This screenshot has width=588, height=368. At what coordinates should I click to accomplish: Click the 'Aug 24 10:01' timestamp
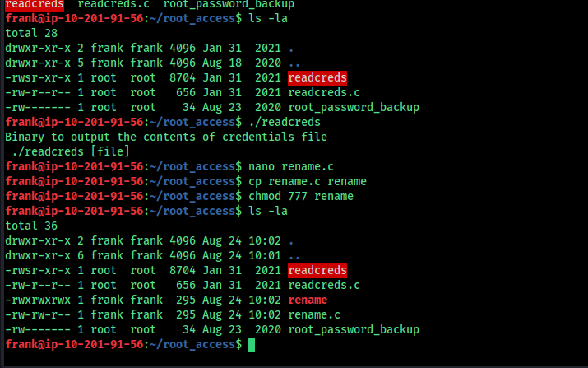(242, 255)
